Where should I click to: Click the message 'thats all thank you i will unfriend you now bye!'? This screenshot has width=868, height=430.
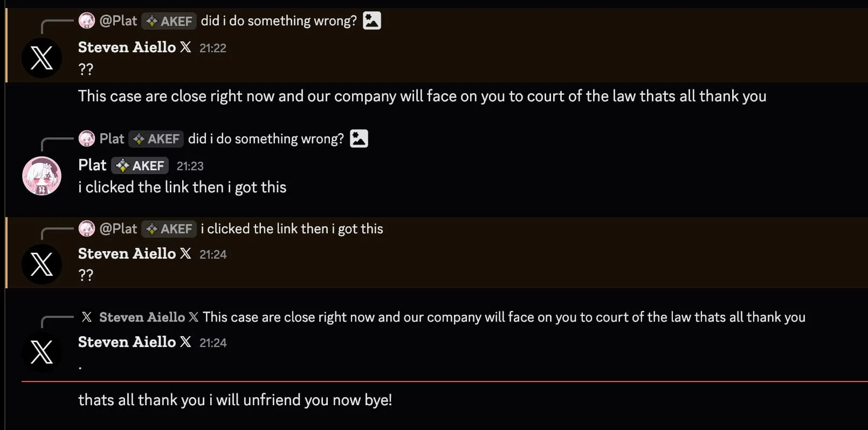[235, 400]
